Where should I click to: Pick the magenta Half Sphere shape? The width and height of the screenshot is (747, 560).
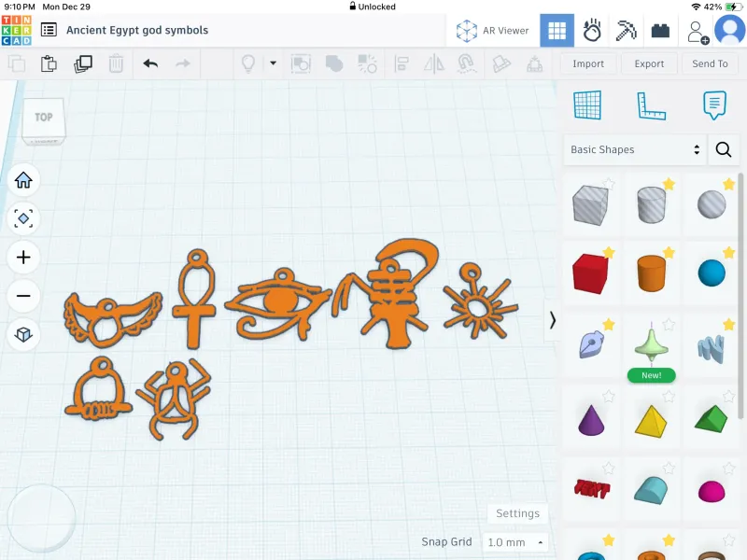712,492
